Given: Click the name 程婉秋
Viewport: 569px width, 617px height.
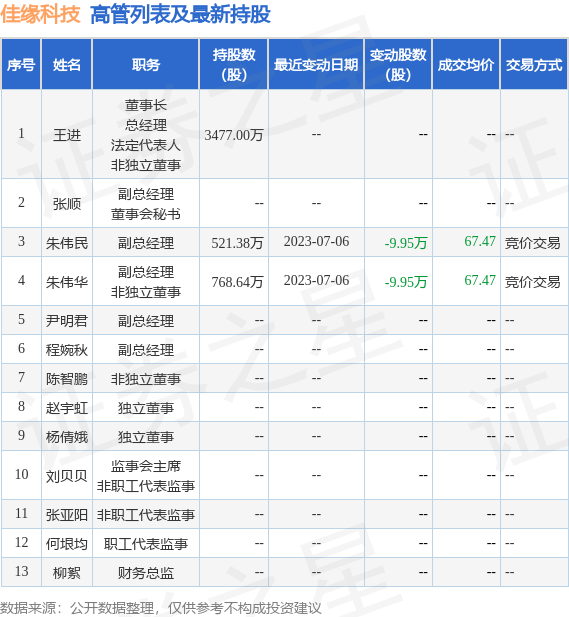Looking at the screenshot, I should click(67, 350).
